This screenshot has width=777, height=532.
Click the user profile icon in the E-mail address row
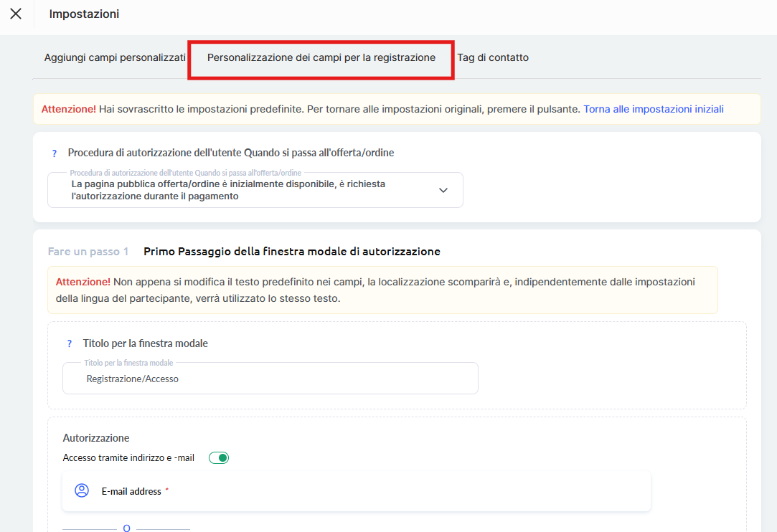[x=82, y=491]
